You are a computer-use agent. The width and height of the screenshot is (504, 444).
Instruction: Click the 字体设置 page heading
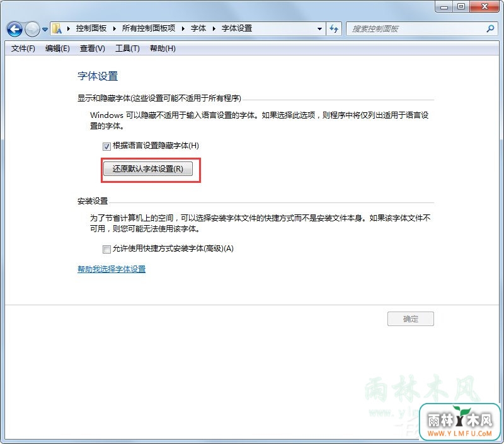click(98, 76)
